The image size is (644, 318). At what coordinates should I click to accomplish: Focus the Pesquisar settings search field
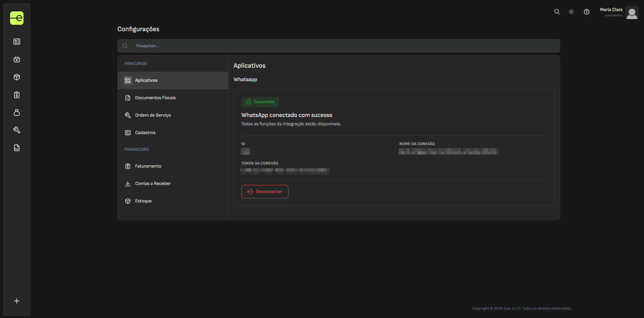339,46
